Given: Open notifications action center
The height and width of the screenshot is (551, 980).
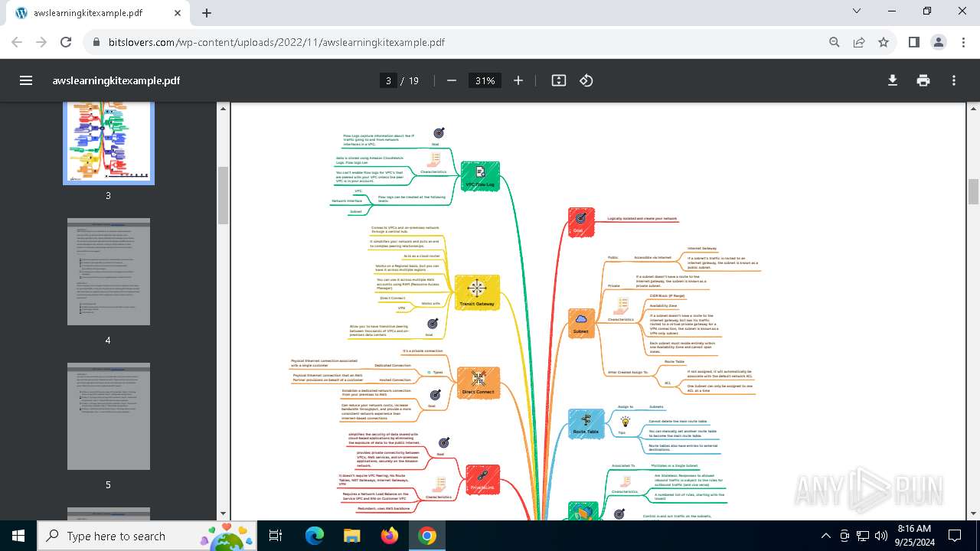Looking at the screenshot, I should pyautogui.click(x=955, y=536).
